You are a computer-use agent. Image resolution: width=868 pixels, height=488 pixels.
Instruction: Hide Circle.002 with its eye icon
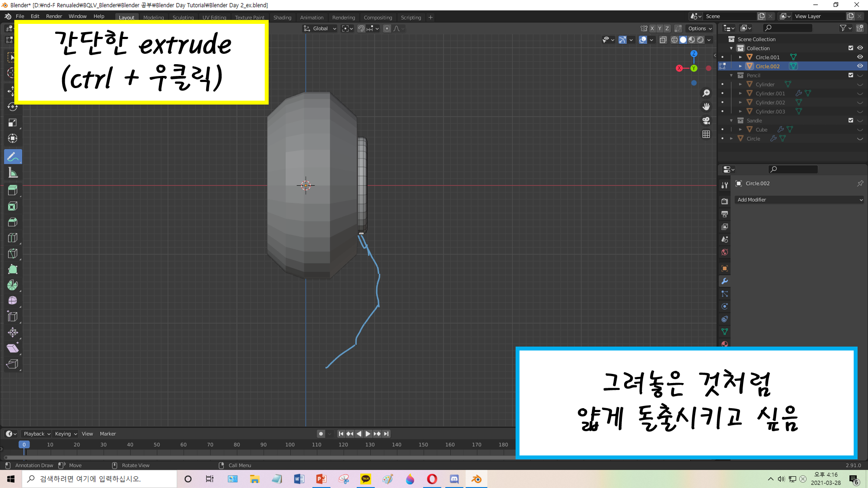[x=859, y=66]
